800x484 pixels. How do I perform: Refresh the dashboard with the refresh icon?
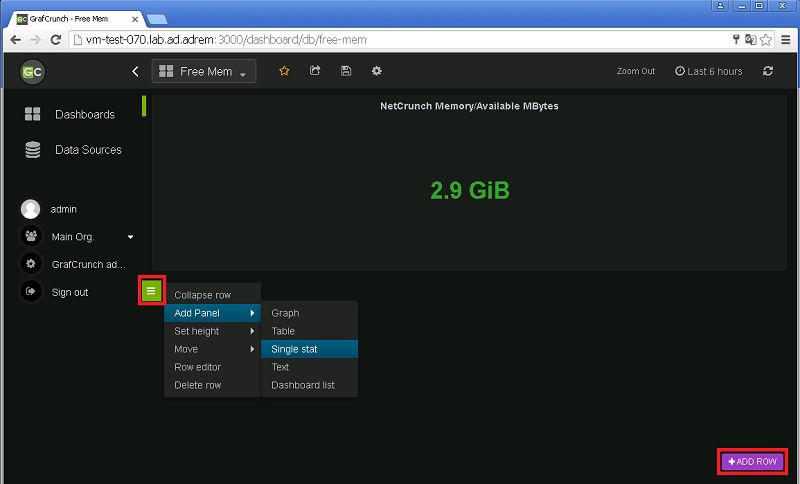[x=768, y=71]
